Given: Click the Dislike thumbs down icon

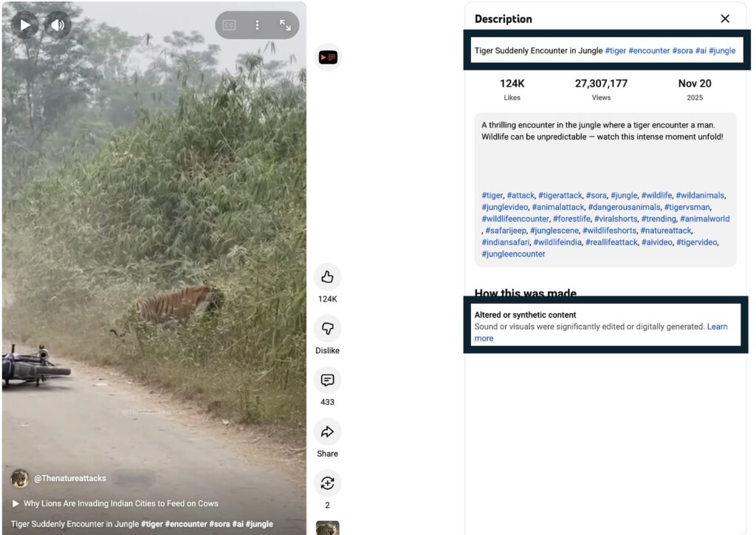Looking at the screenshot, I should pos(327,329).
